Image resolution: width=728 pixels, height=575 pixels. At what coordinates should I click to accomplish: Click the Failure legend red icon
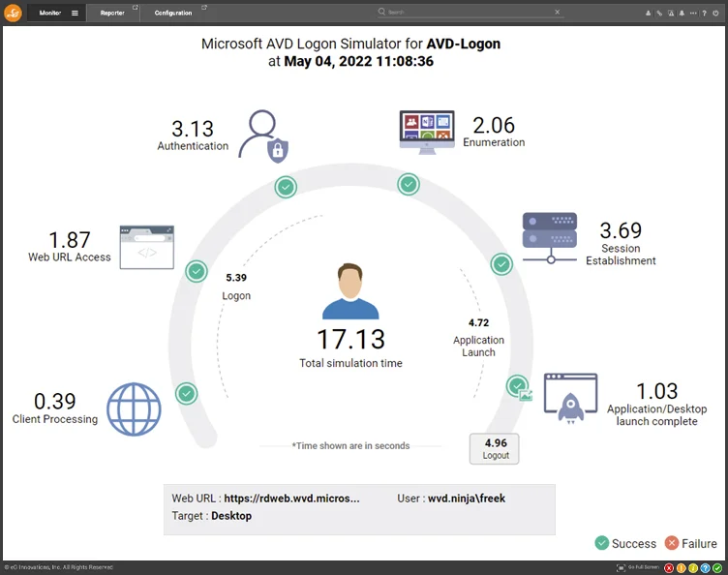[x=671, y=543]
